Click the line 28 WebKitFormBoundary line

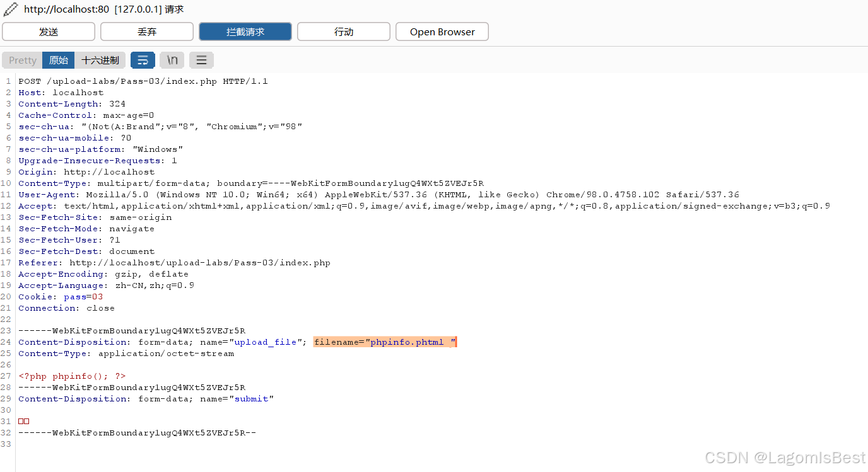click(x=132, y=388)
